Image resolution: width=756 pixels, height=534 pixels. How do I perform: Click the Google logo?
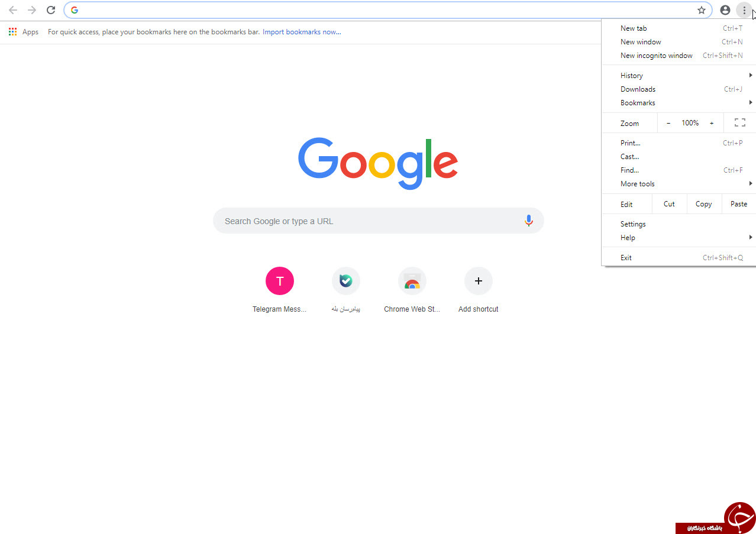[378, 164]
